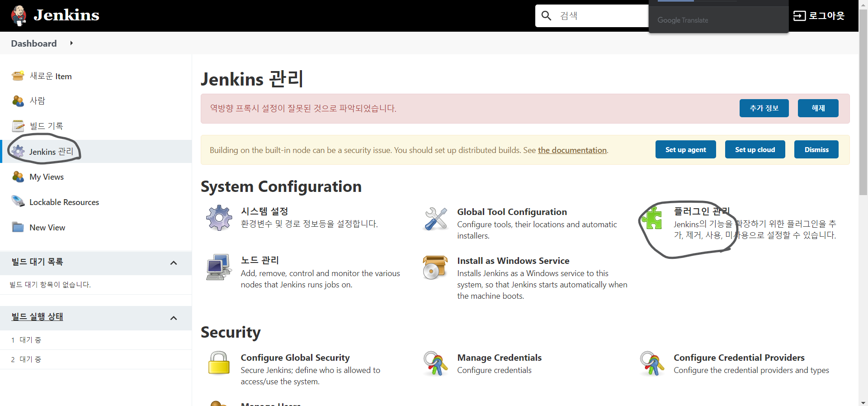The height and width of the screenshot is (406, 868).
Task: Open New View in the sidebar
Action: tap(47, 228)
